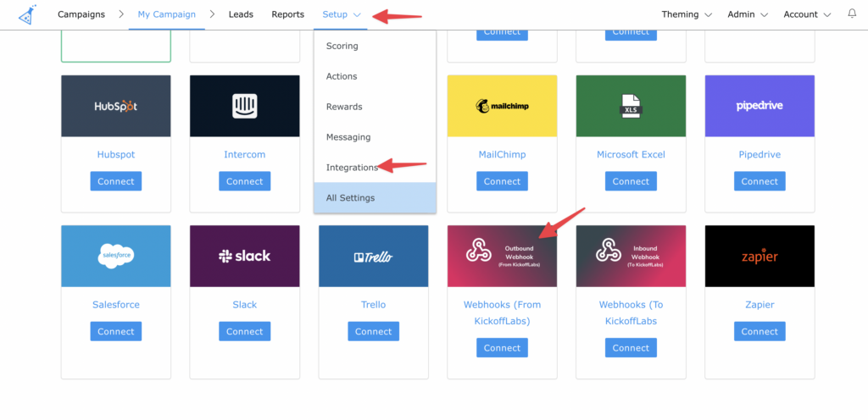This screenshot has width=868, height=420.
Task: Select the HubSpot logo tile
Action: point(115,106)
